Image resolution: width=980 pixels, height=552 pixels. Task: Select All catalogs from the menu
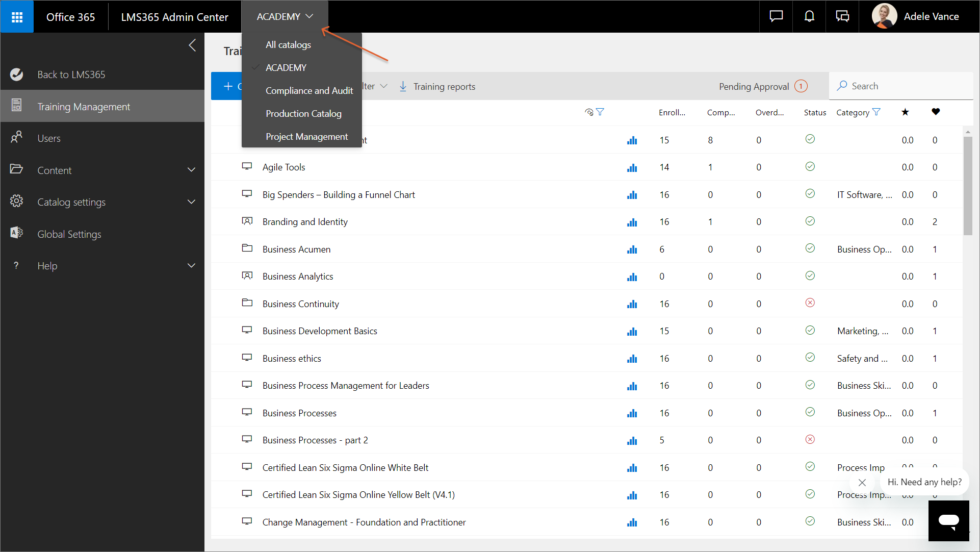[x=288, y=45]
